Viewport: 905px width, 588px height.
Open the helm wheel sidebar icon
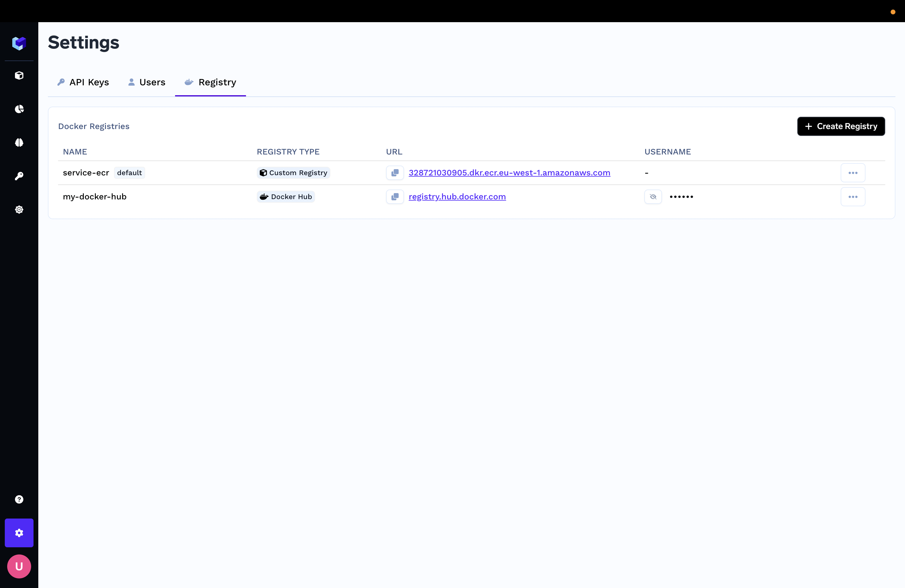(x=19, y=210)
